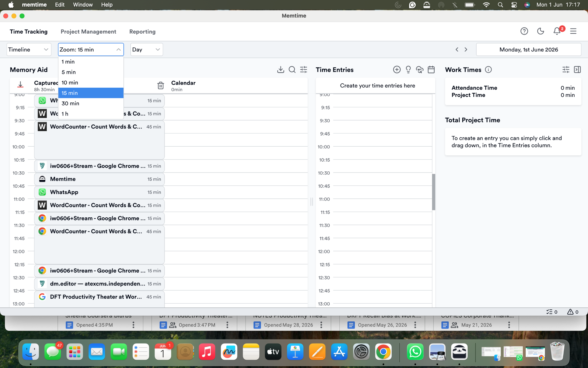Open Control Center in menu bar

(x=514, y=5)
